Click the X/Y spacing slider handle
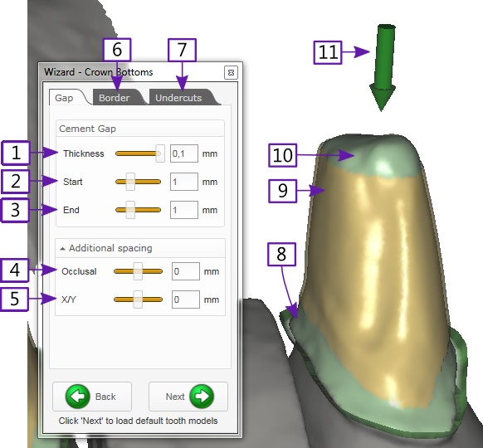This screenshot has width=483, height=448. (138, 299)
